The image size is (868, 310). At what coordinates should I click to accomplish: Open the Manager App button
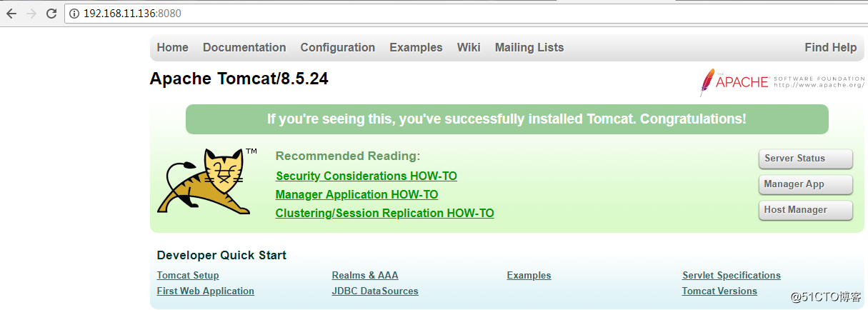click(x=806, y=184)
